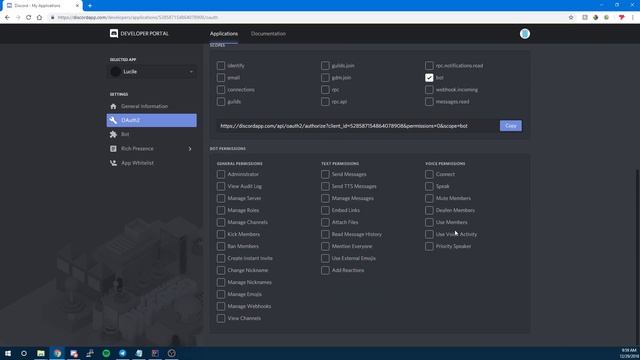The image size is (640, 360).
Task: Check the Add Reactions permission
Action: tap(325, 270)
